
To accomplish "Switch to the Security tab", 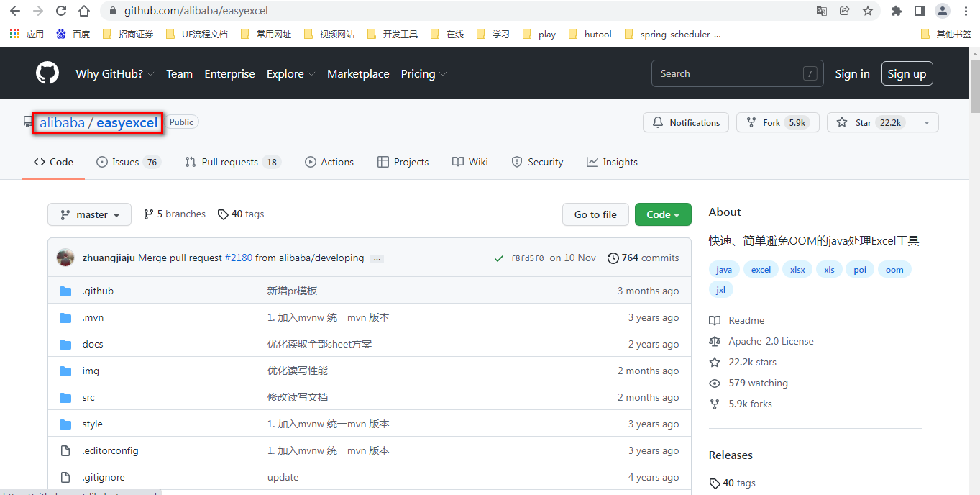I will tap(537, 162).
